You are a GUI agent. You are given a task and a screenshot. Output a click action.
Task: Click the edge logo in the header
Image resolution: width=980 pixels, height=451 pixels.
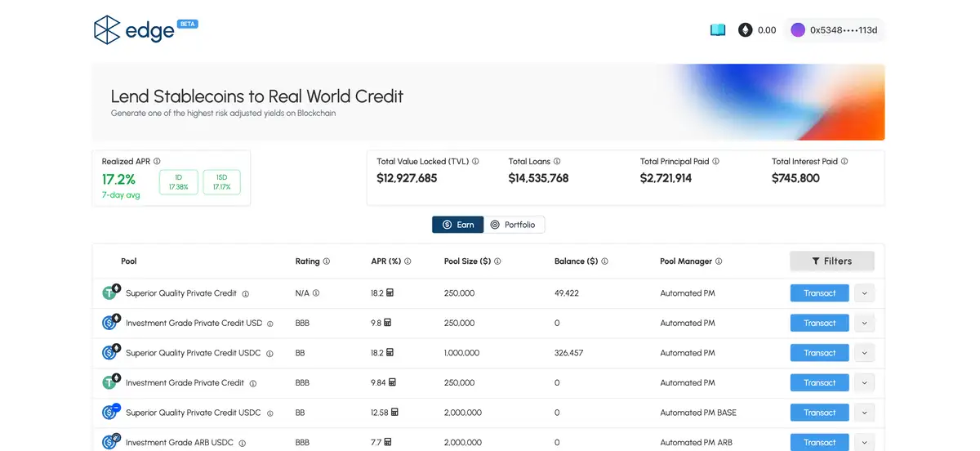click(145, 30)
